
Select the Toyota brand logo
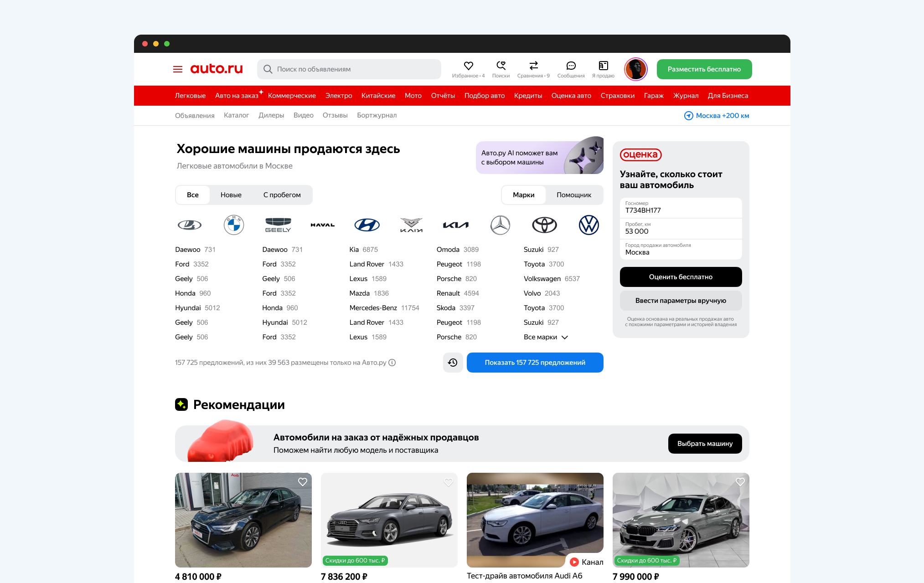(545, 225)
